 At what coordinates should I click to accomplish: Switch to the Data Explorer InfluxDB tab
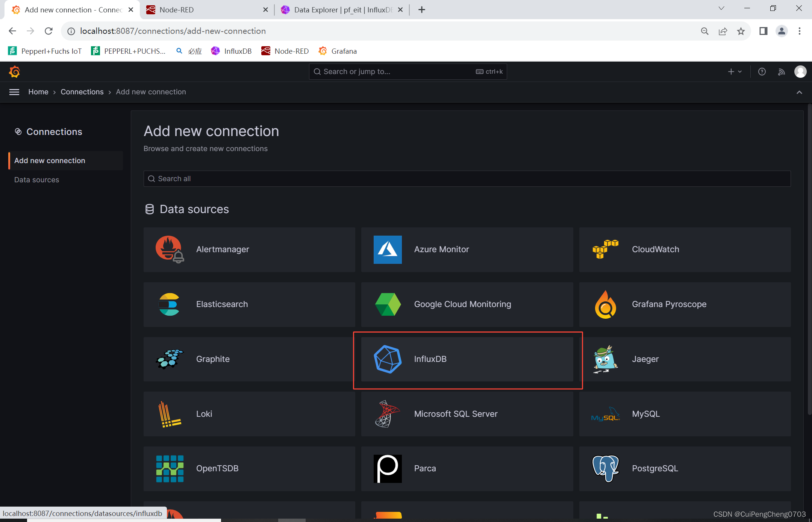tap(342, 10)
